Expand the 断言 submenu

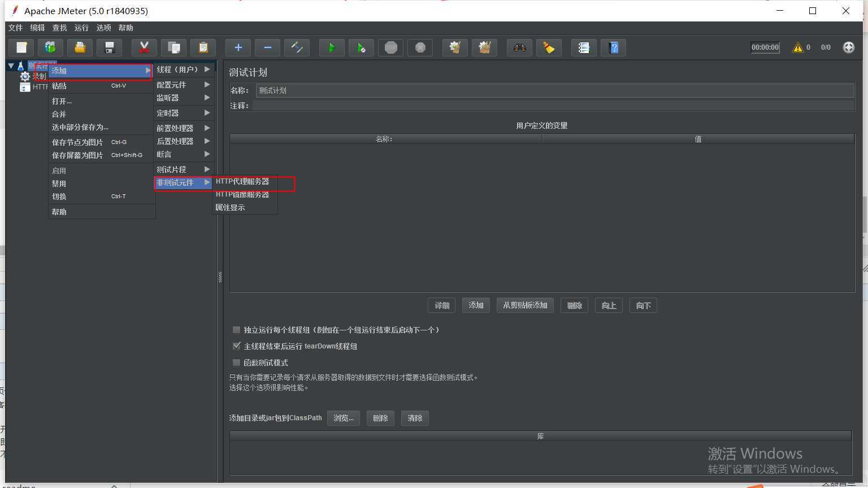tap(184, 154)
